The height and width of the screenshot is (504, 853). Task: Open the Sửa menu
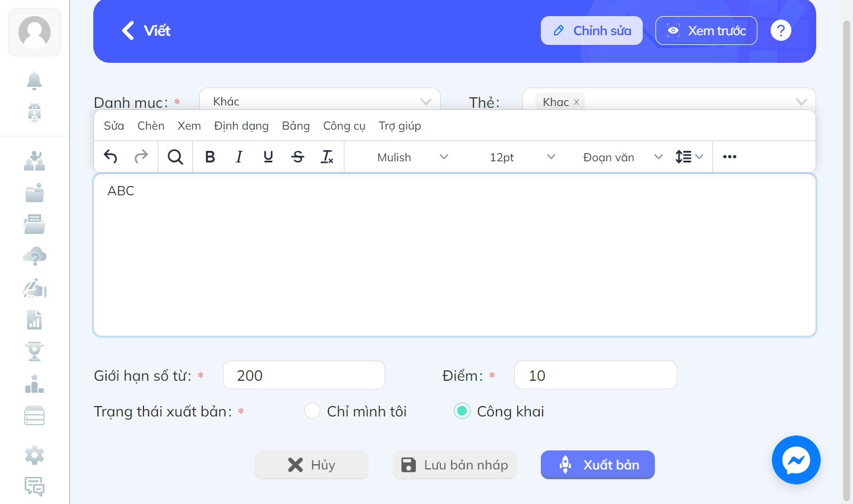coord(114,126)
